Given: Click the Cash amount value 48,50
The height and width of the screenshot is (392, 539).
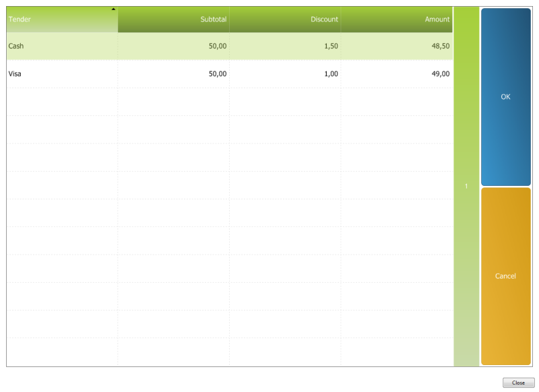Looking at the screenshot, I should (441, 46).
